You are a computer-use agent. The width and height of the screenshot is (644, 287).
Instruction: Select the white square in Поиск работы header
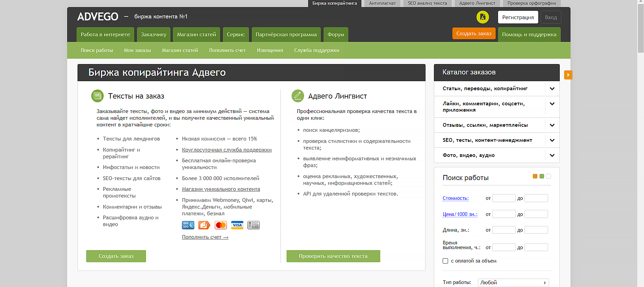point(548,176)
